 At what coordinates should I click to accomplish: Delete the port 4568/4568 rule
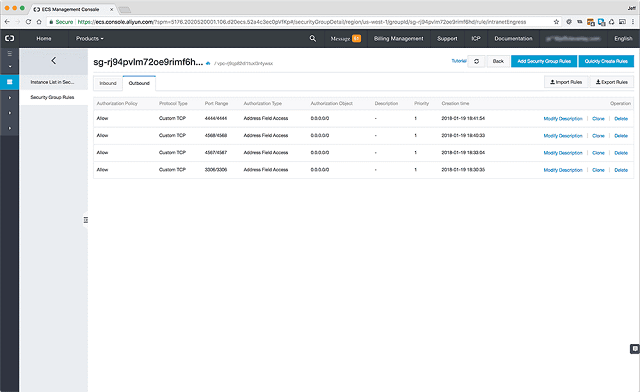point(621,136)
